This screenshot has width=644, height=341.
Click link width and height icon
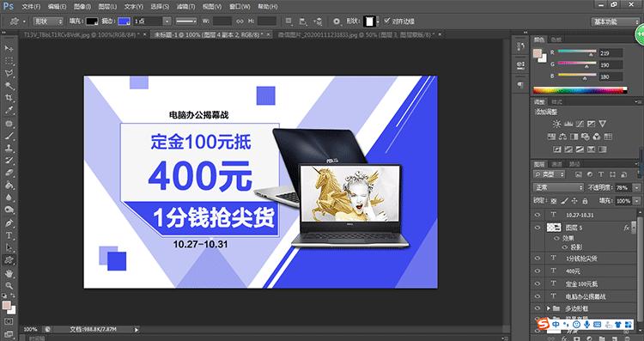240,21
